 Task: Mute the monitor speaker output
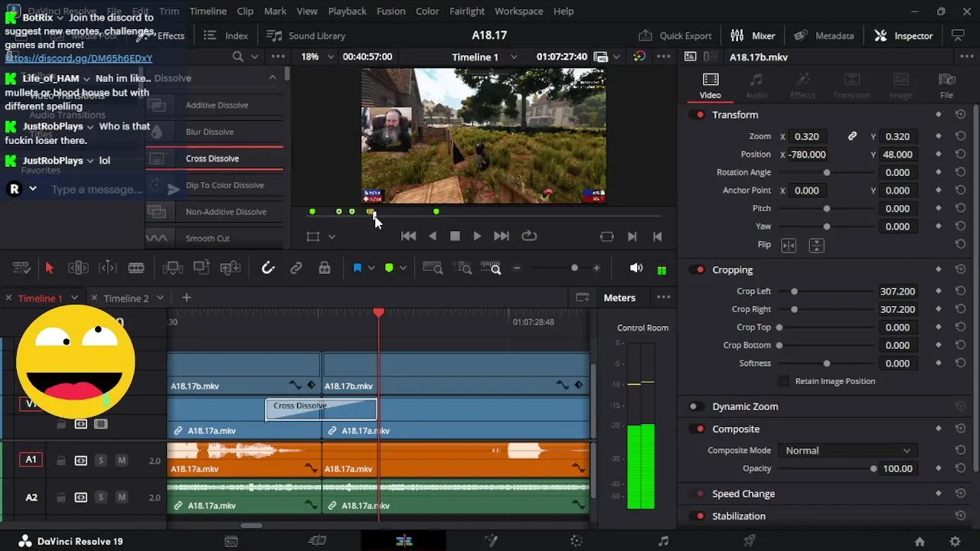pos(636,268)
